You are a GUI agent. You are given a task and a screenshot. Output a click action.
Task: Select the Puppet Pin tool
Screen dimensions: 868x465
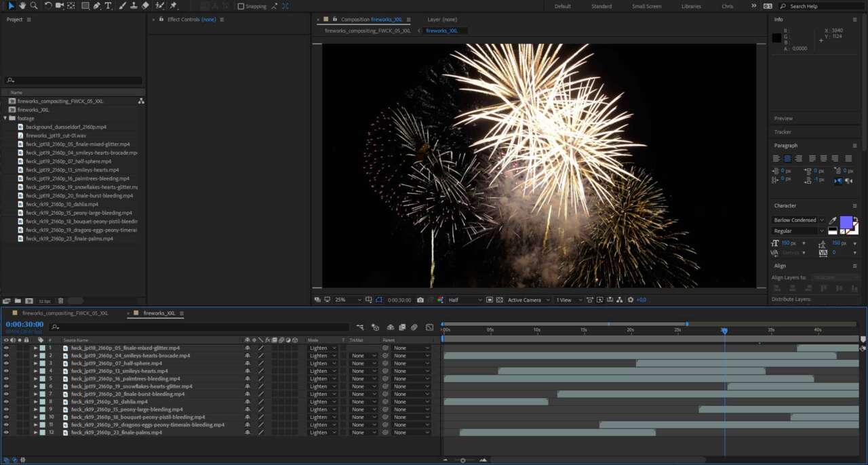pyautogui.click(x=174, y=6)
